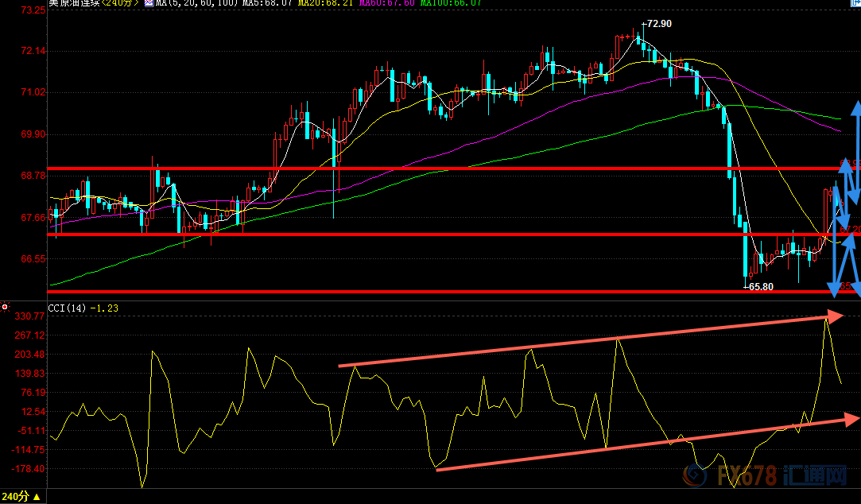Click the red indicator settings icon beside CCI

(x=5, y=307)
